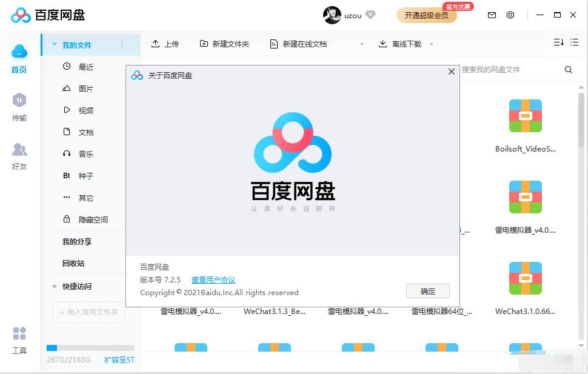Click New Folder (新建文件夹) button

click(224, 44)
